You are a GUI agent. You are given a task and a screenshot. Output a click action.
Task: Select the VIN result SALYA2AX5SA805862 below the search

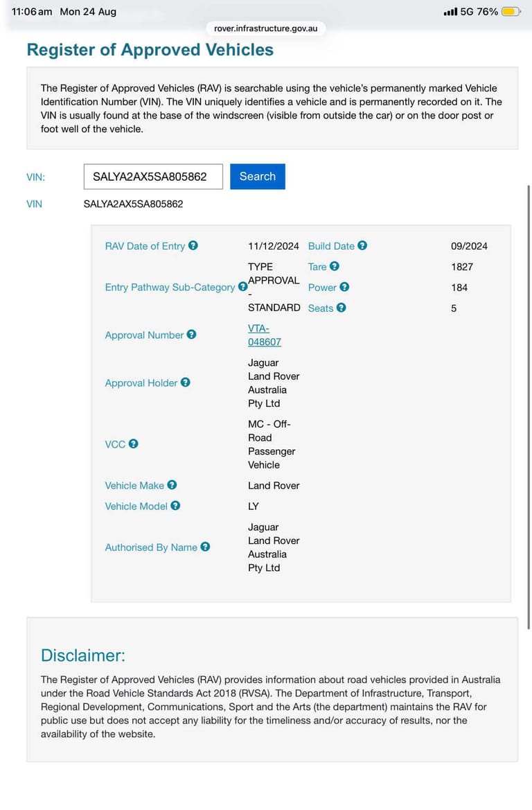(133, 204)
